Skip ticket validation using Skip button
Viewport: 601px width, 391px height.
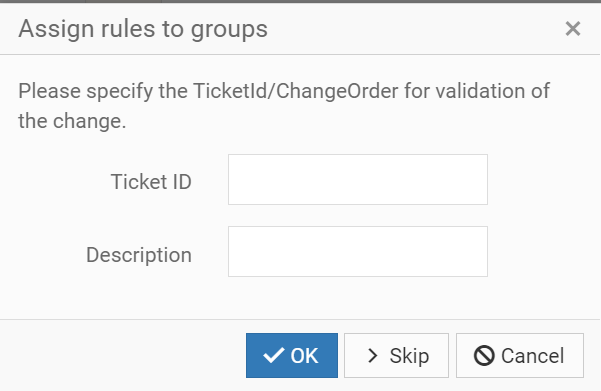tap(396, 355)
